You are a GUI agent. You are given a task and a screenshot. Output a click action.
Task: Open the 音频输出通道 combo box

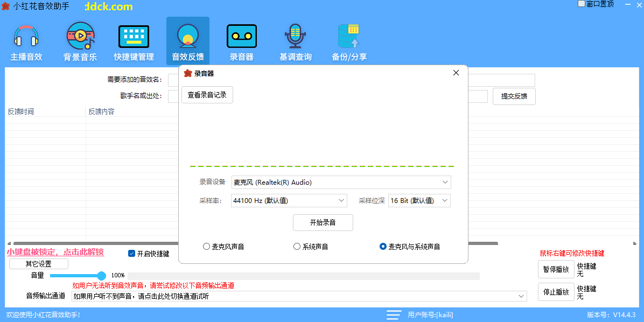(299, 296)
